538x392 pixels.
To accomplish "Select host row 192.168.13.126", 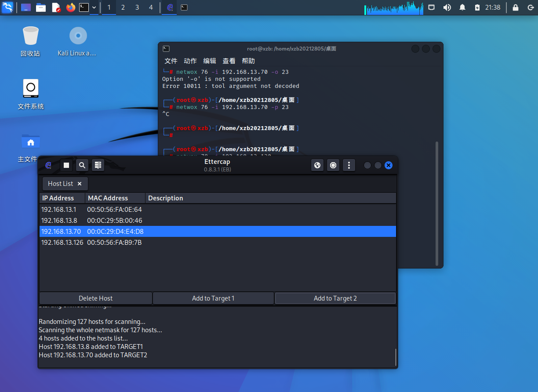I will pos(218,243).
